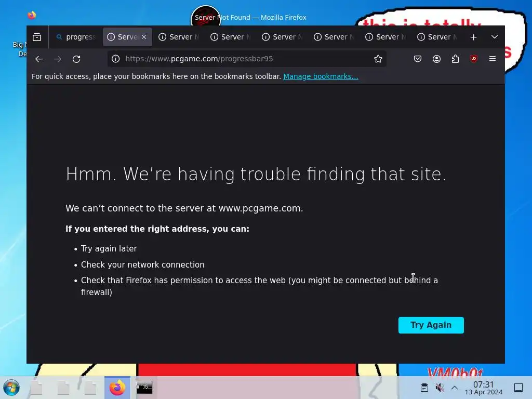Switch to sixth tab Server Not Found

coord(334,37)
